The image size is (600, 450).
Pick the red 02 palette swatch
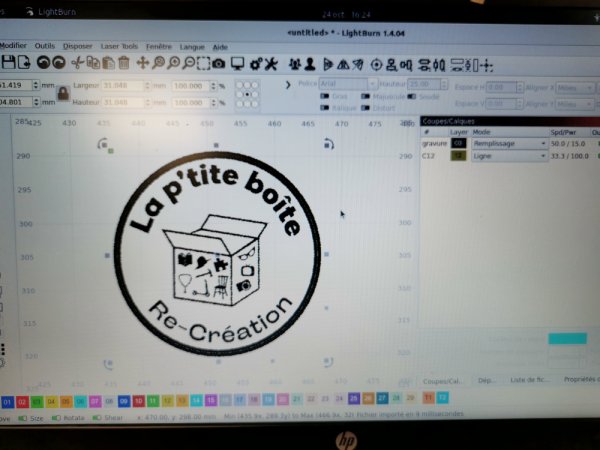tap(24, 401)
